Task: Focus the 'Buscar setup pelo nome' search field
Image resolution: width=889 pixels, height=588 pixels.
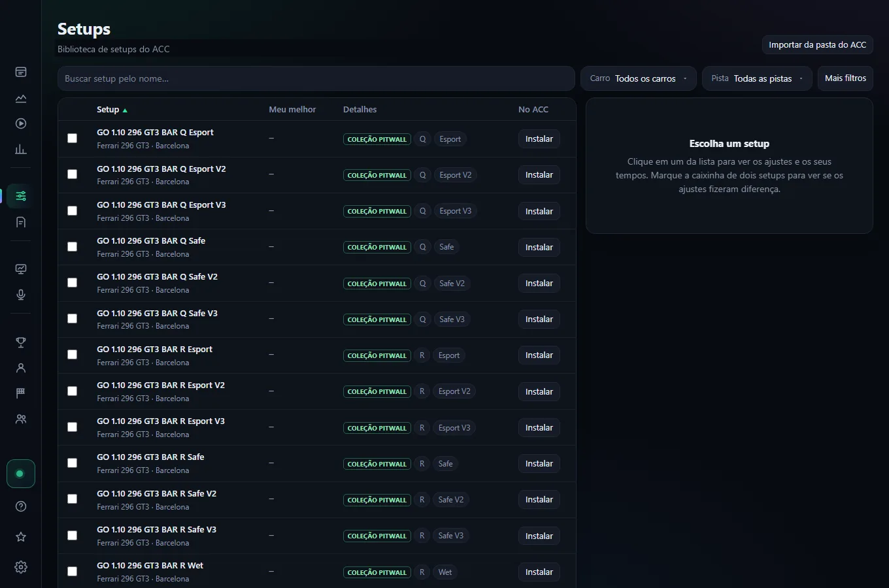Action: pos(316,78)
